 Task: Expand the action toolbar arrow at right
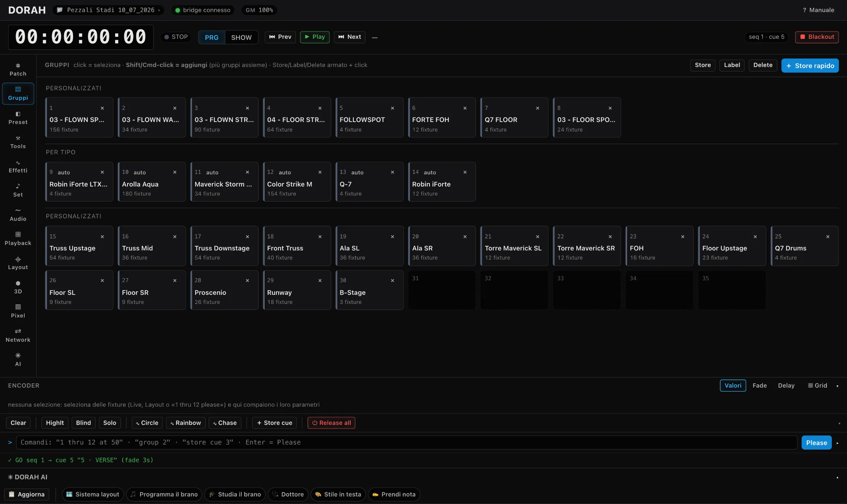point(839,423)
